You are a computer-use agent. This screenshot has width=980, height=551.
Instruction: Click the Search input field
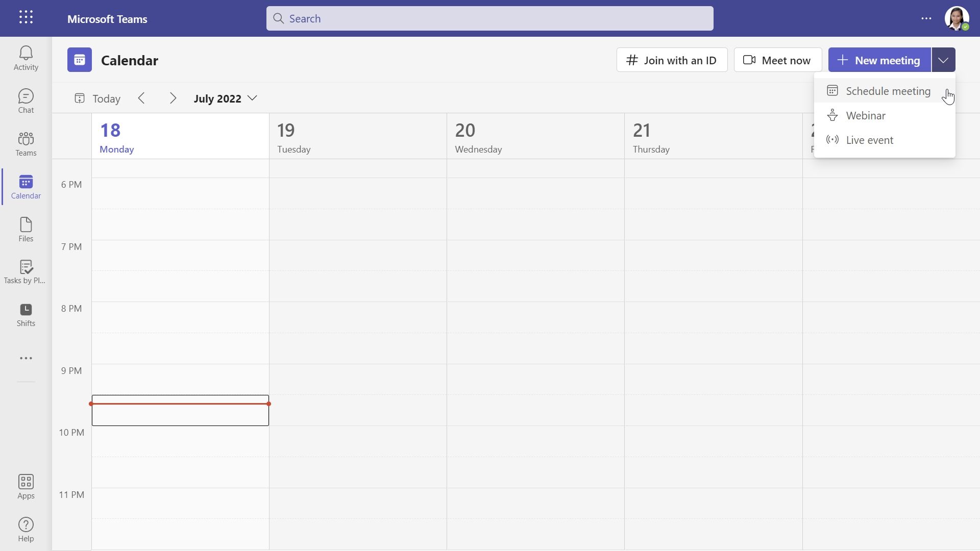point(490,18)
